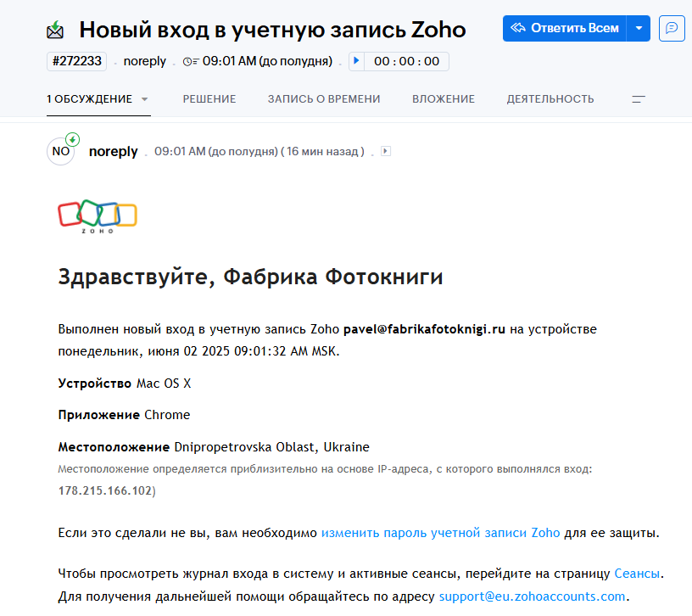
Task: Click the header due time 09:01 AM (до полудня)
Action: pos(267,61)
